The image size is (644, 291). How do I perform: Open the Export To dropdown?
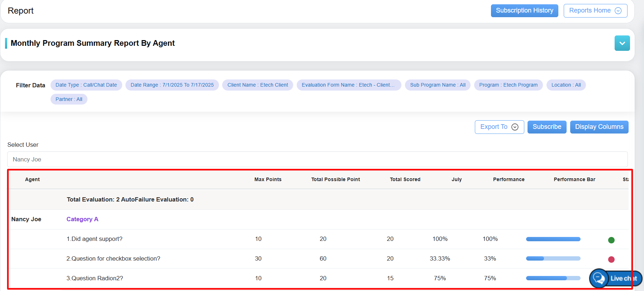click(x=499, y=127)
